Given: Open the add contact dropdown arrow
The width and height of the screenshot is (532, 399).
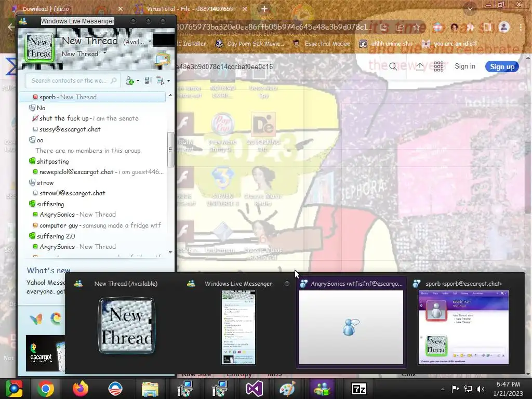Looking at the screenshot, I should [138, 81].
